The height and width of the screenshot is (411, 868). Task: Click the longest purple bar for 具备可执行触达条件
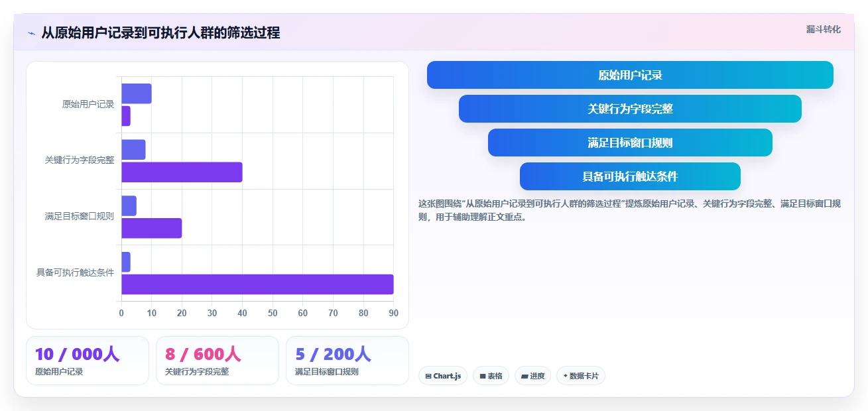tap(257, 284)
